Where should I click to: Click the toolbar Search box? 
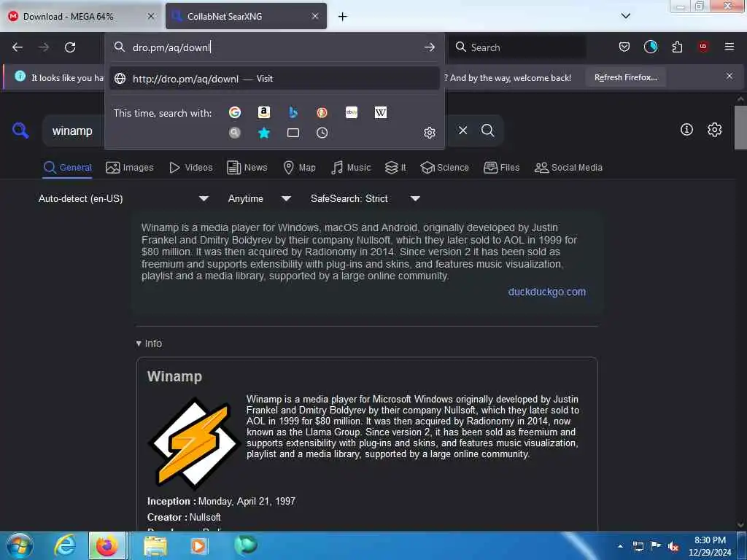coord(517,47)
